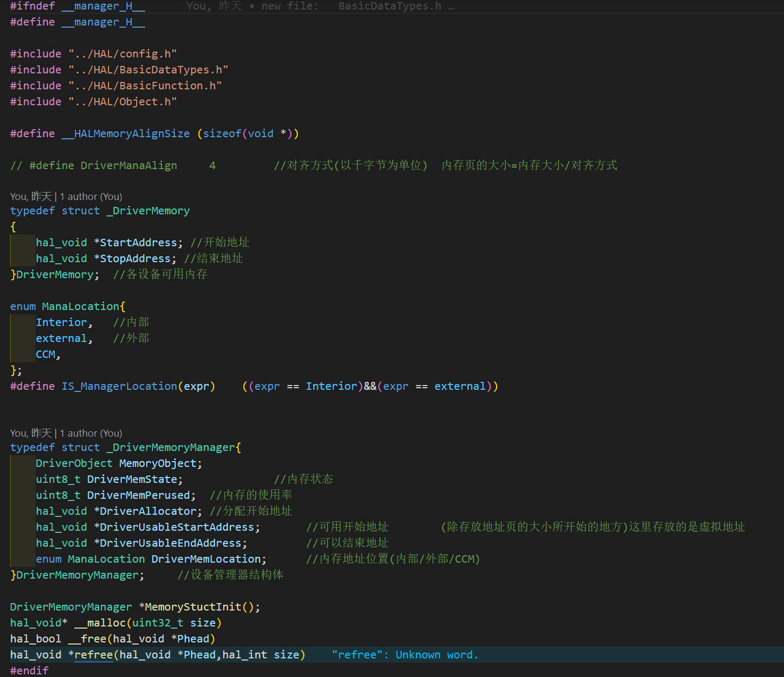Click the MemoryObject member

(x=158, y=463)
